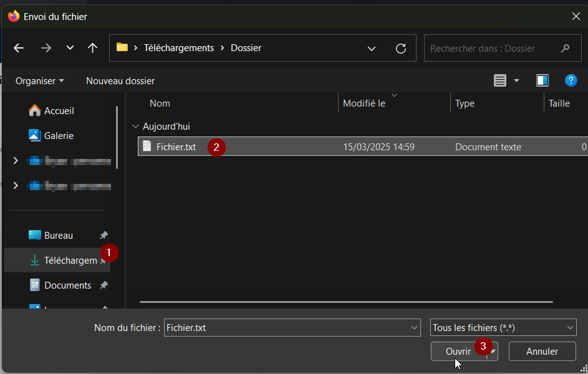Click the search magnifier icon
This screenshot has width=588, height=374.
tap(566, 48)
